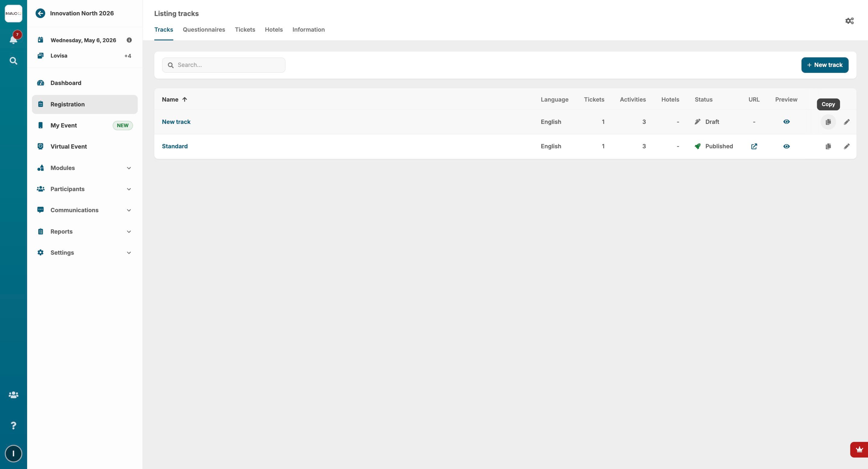Open the Standard track's external URL link
The image size is (868, 469).
(754, 146)
